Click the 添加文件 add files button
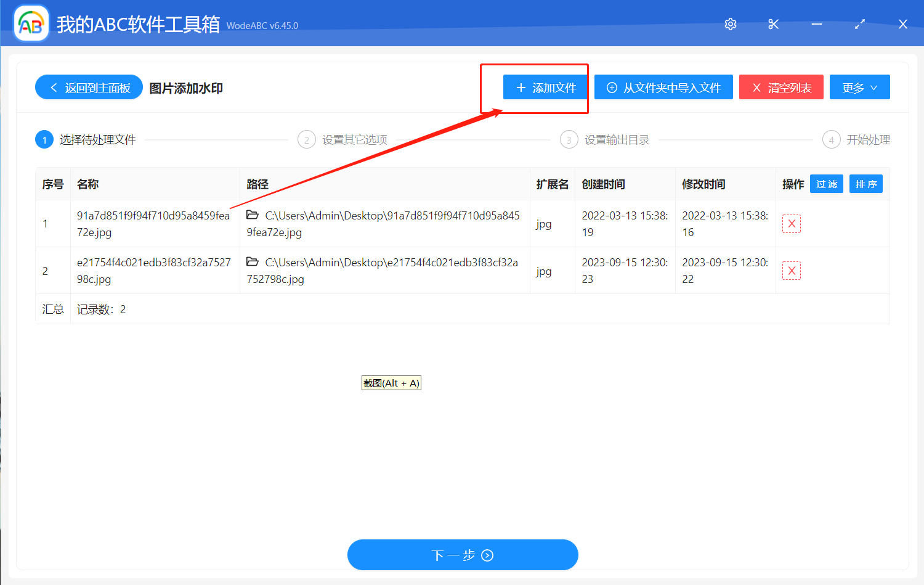The width and height of the screenshot is (924, 585). coord(545,87)
